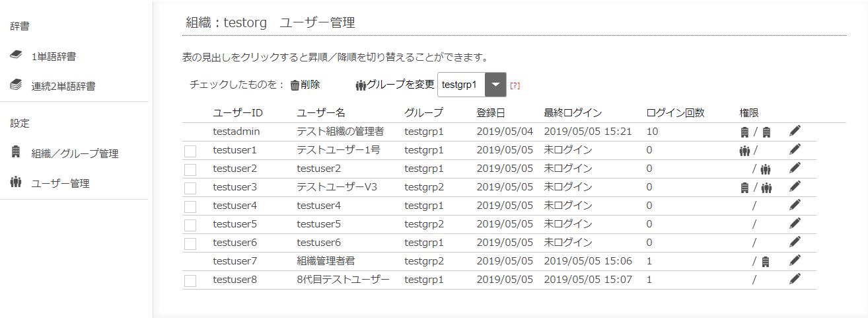Click the 削除 delete link

pos(310,85)
